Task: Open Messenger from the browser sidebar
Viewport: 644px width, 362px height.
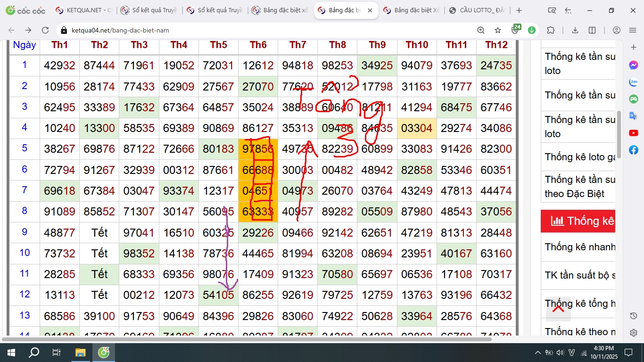Action: [634, 66]
